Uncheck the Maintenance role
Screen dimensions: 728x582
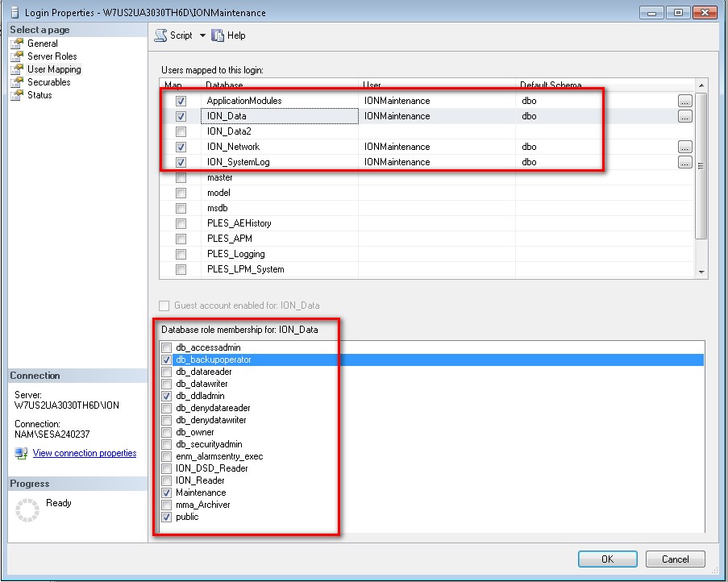pos(166,493)
